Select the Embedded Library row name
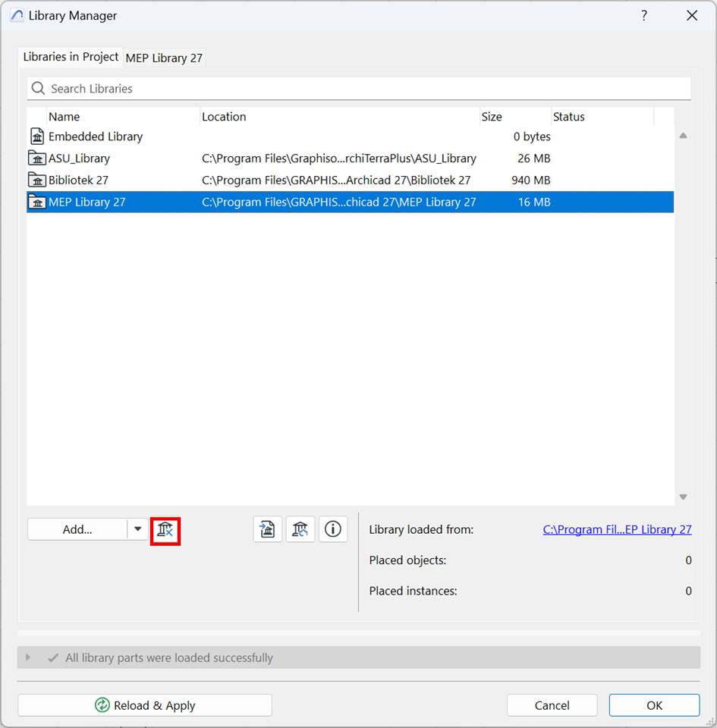Viewport: 717px width, 728px height. coord(96,136)
